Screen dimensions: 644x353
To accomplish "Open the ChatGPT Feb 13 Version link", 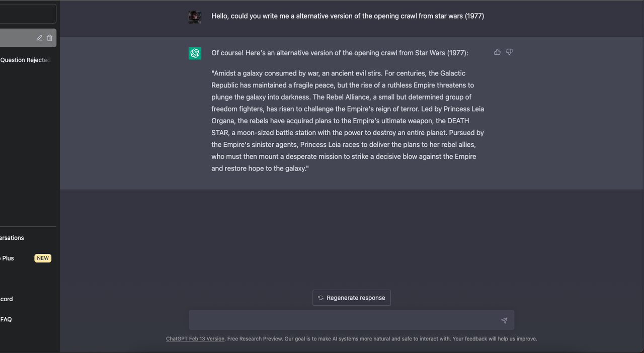I will click(195, 339).
